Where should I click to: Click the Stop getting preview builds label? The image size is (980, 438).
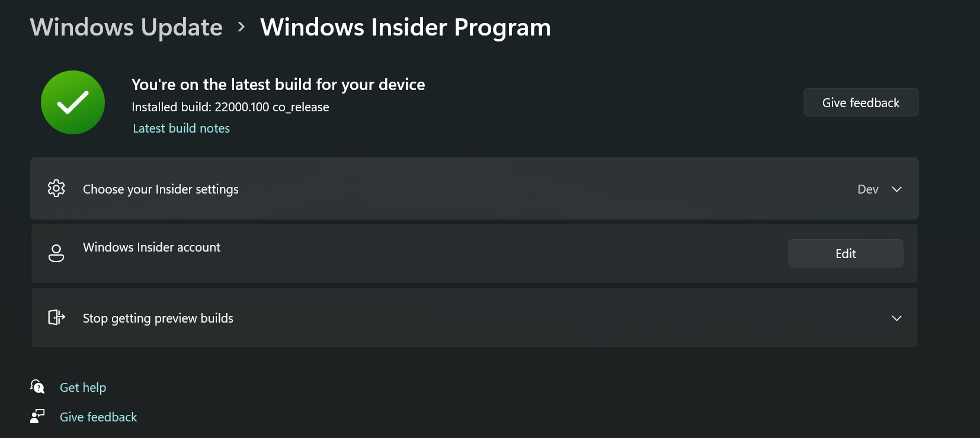pyautogui.click(x=158, y=318)
